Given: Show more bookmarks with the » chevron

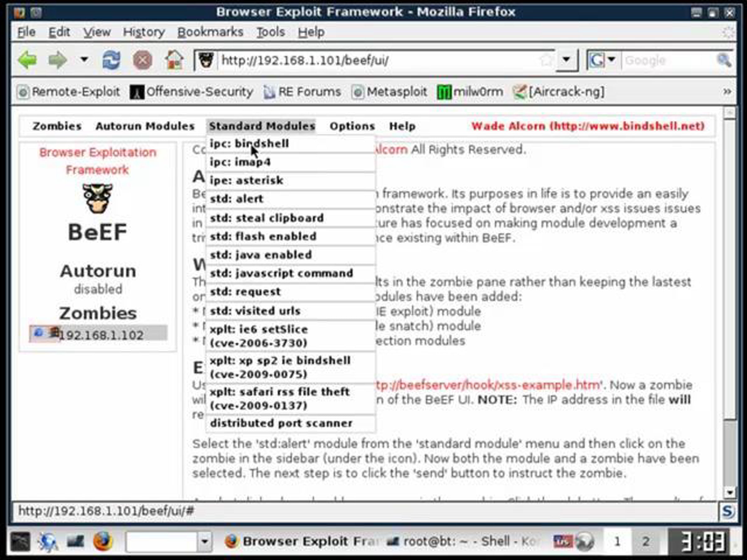Looking at the screenshot, I should [x=727, y=91].
